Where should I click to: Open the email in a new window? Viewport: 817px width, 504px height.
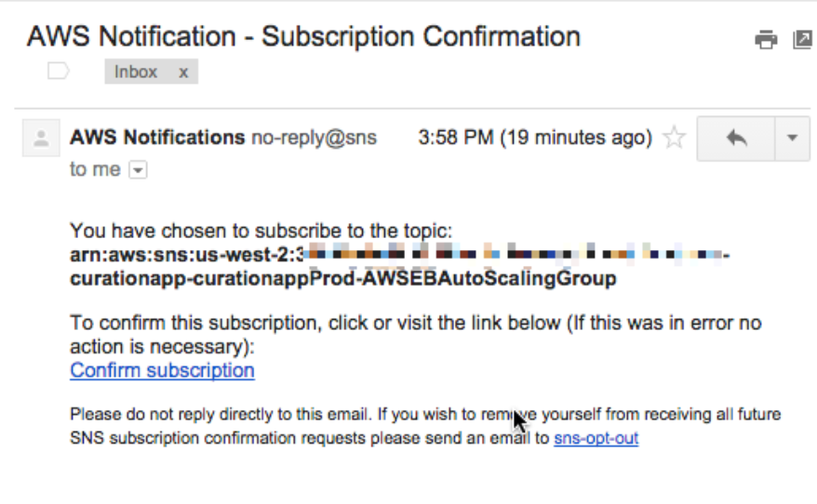point(801,39)
